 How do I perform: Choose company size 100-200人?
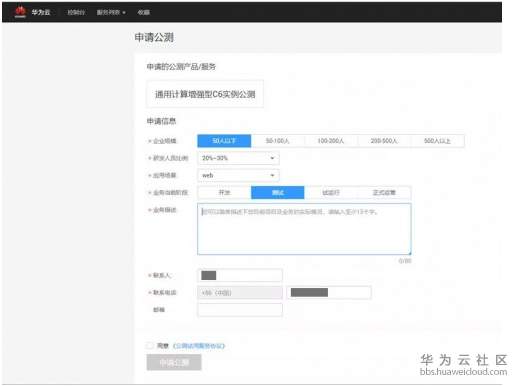[331, 141]
